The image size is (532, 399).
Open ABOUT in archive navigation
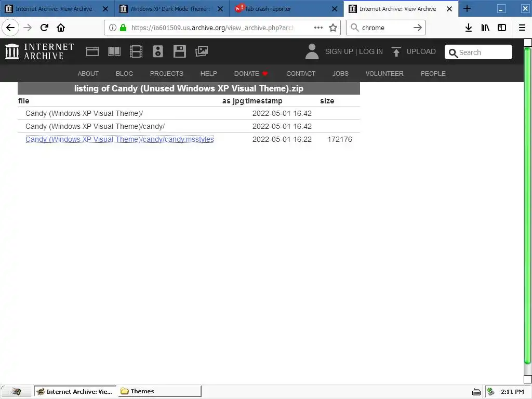point(88,74)
